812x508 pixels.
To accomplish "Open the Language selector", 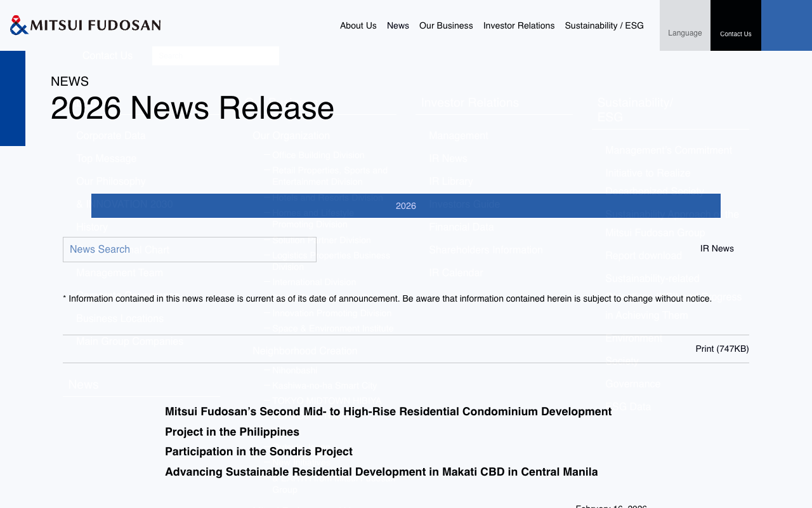I will [685, 25].
